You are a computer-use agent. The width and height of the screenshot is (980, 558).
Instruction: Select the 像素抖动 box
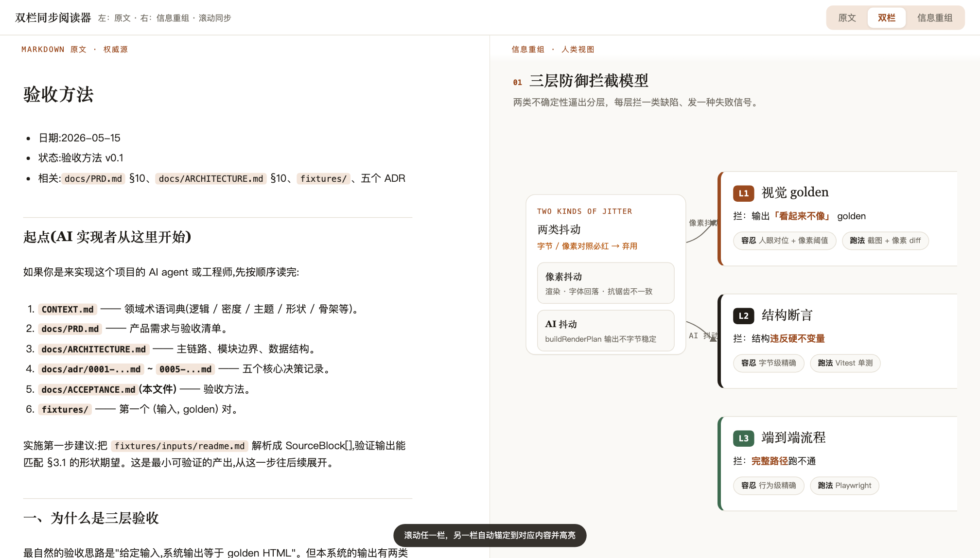pyautogui.click(x=606, y=283)
